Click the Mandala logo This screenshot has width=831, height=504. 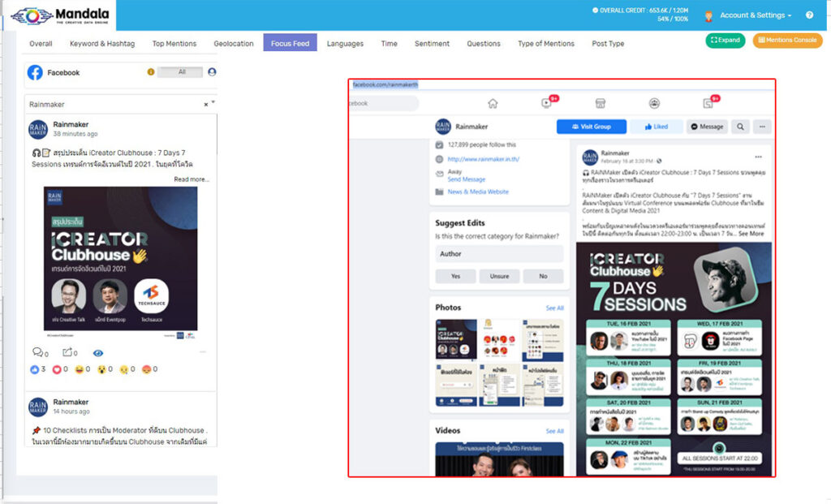(60, 15)
